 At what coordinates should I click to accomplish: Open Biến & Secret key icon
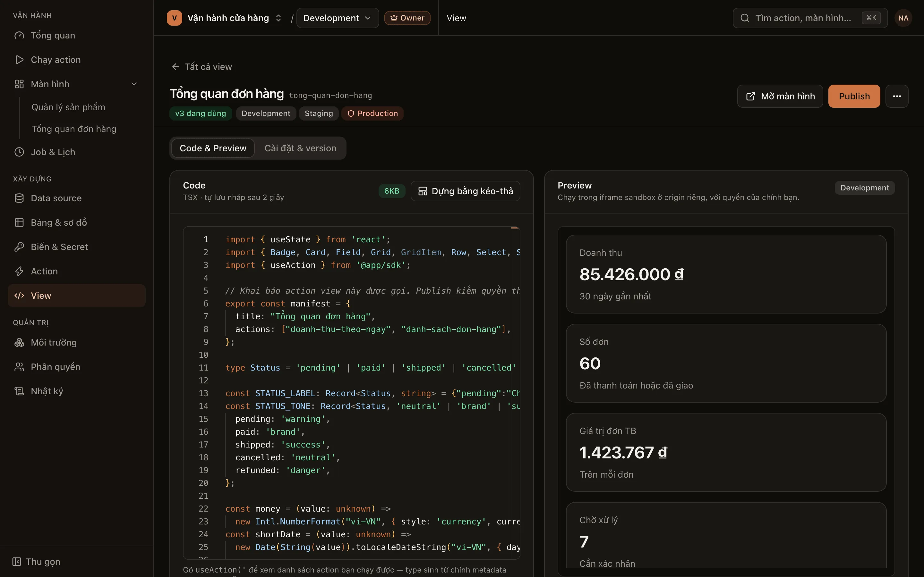[19, 247]
